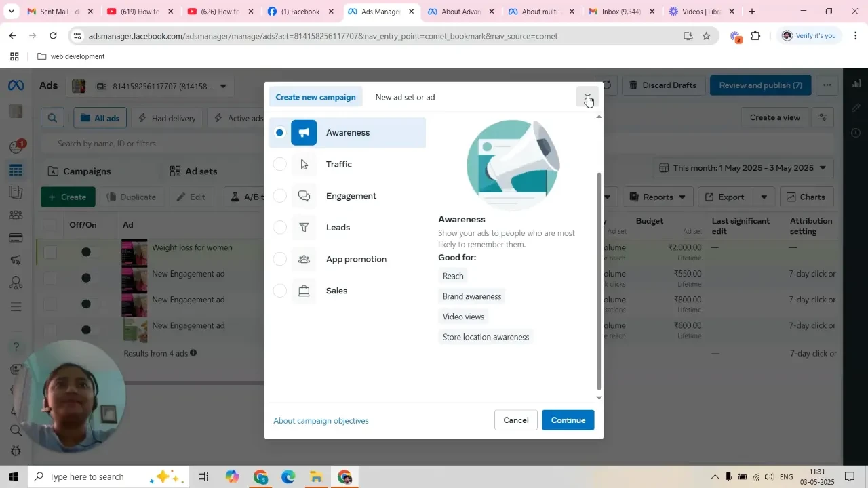
Task: Tick the checkbox for Weight loss for women
Action: (x=50, y=252)
